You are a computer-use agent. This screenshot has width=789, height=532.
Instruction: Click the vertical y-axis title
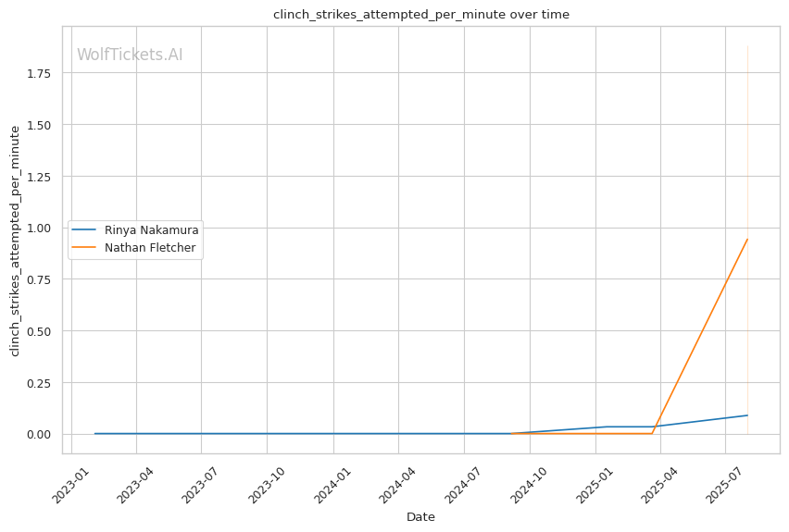click(x=15, y=241)
